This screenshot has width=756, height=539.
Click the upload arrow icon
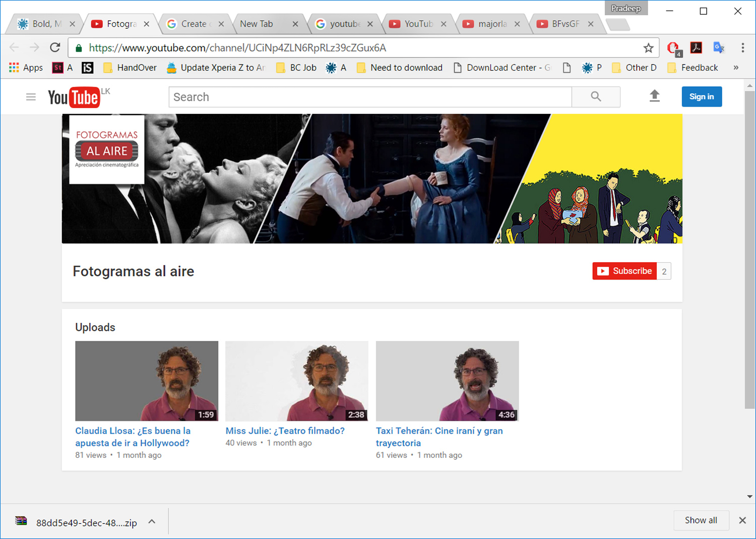click(x=654, y=96)
